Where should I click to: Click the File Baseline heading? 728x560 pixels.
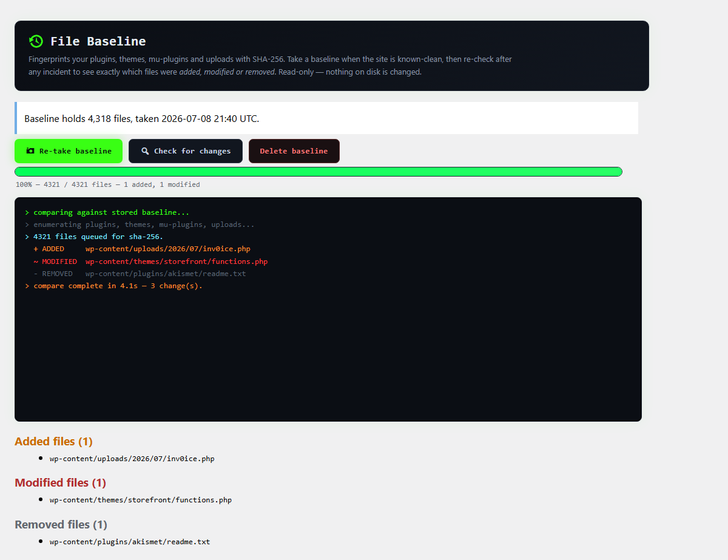point(98,41)
